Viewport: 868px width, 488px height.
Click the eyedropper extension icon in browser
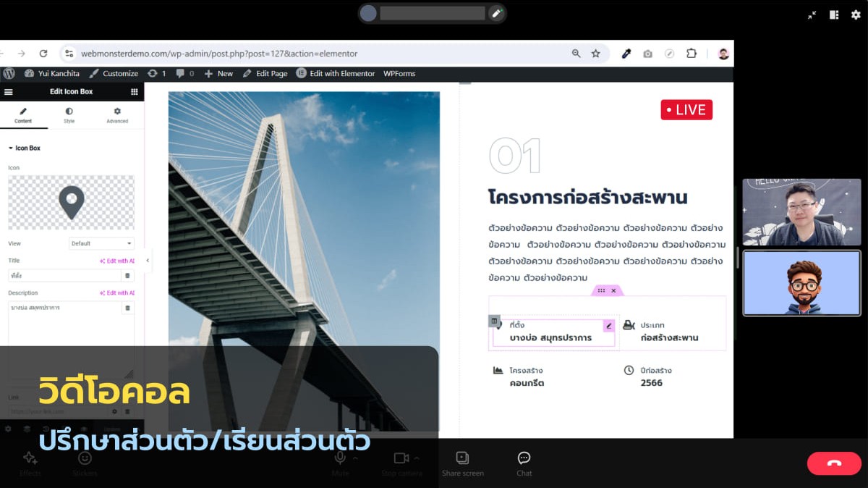tap(626, 54)
